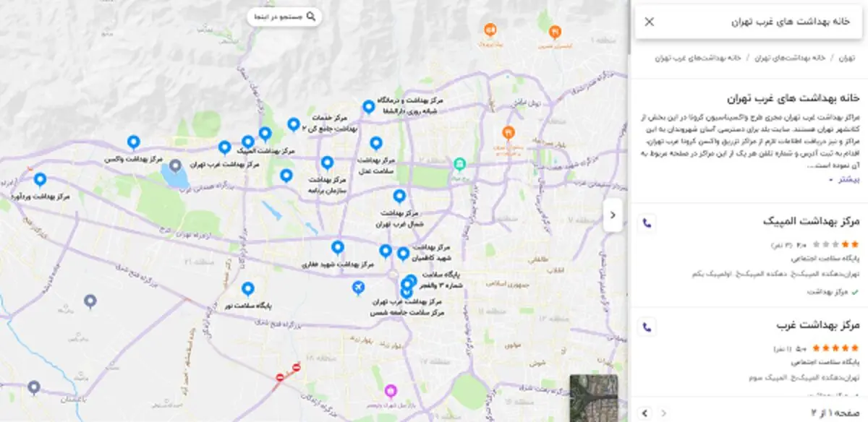The height and width of the screenshot is (422, 868).
Task: Click the search box containing خانه بهداشت های غرب تهران
Action: point(749,22)
